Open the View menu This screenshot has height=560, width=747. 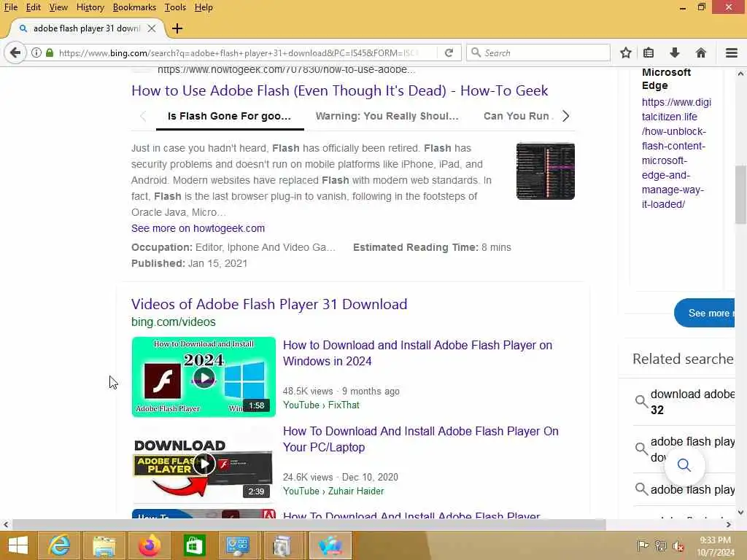coord(58,7)
